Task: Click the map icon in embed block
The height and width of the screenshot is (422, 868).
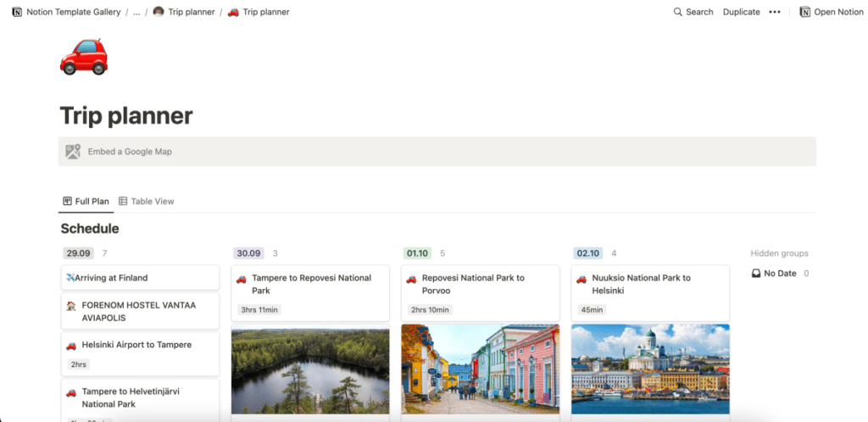Action: 73,152
